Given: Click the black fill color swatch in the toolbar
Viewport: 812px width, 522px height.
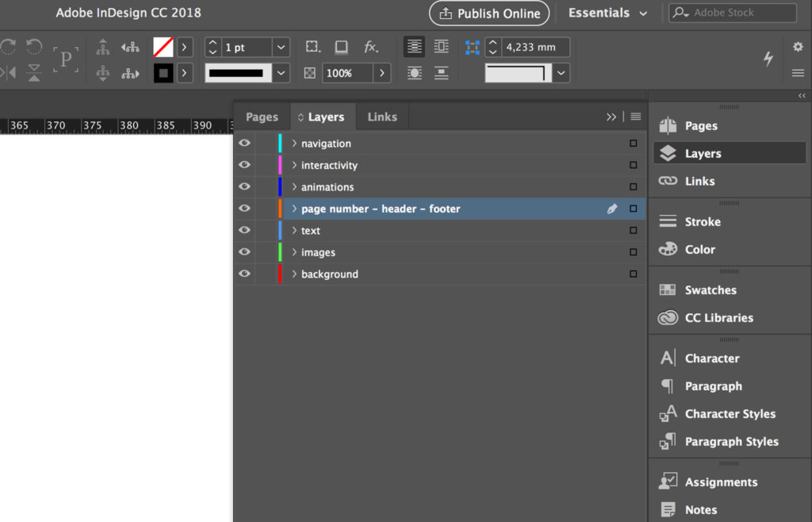Looking at the screenshot, I should point(163,72).
